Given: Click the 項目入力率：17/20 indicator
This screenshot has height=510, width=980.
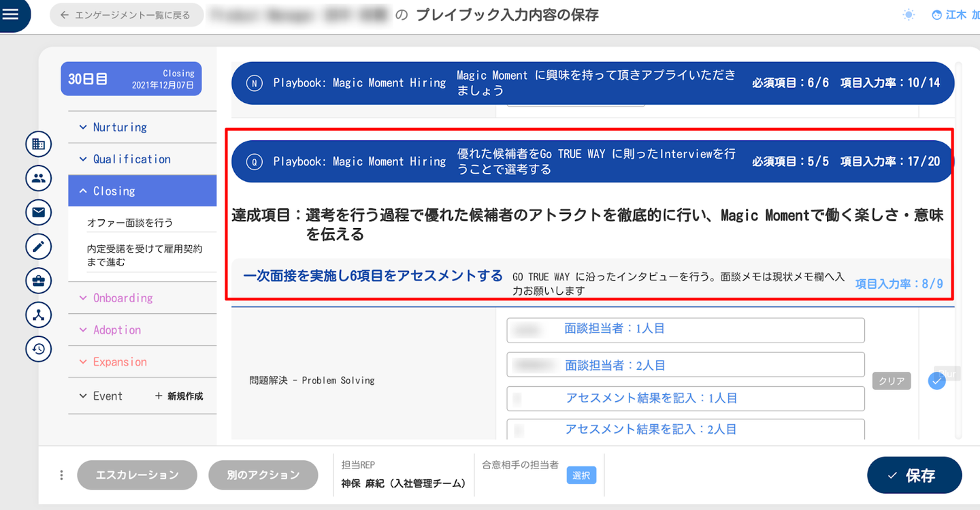Looking at the screenshot, I should pyautogui.click(x=890, y=162).
